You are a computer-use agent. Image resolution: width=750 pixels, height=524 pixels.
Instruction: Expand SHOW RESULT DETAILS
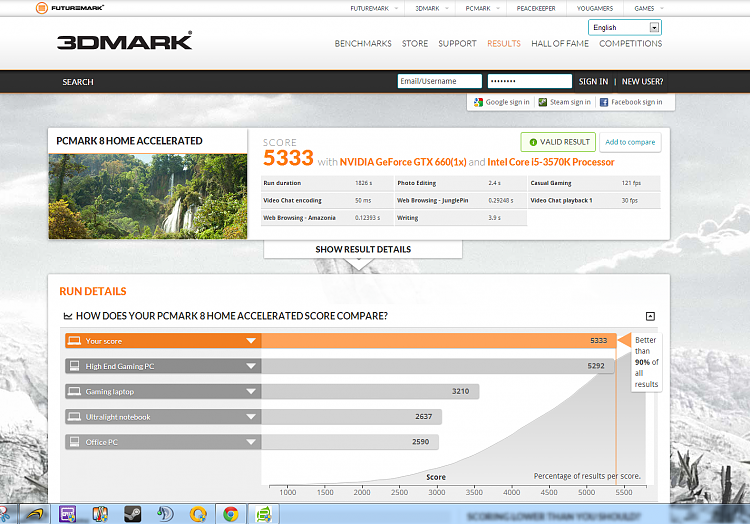(x=363, y=249)
